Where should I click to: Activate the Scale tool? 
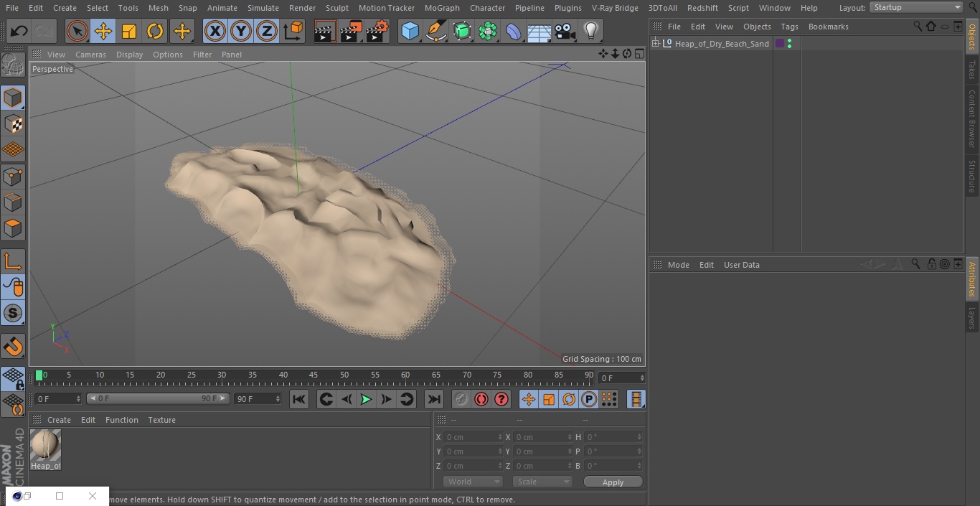(129, 31)
